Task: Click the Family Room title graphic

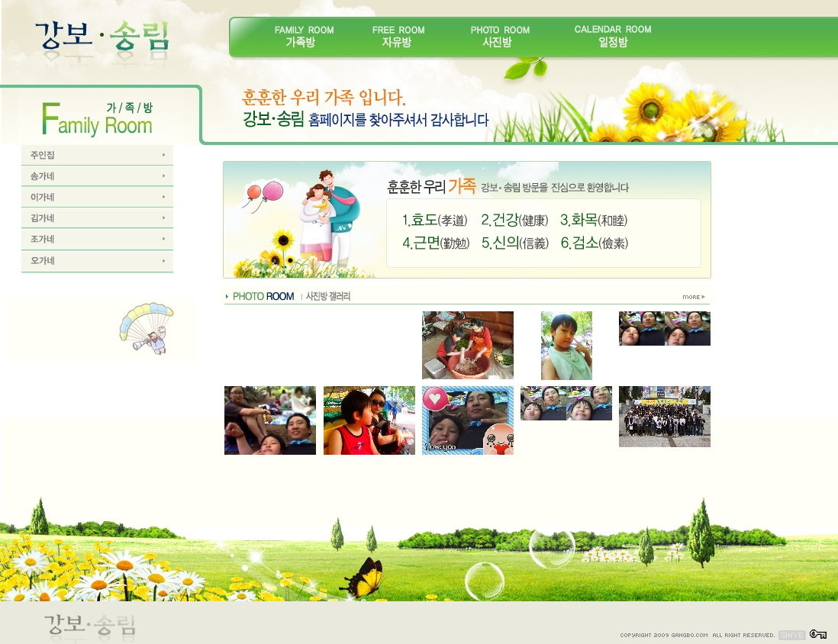Action: pyautogui.click(x=98, y=118)
